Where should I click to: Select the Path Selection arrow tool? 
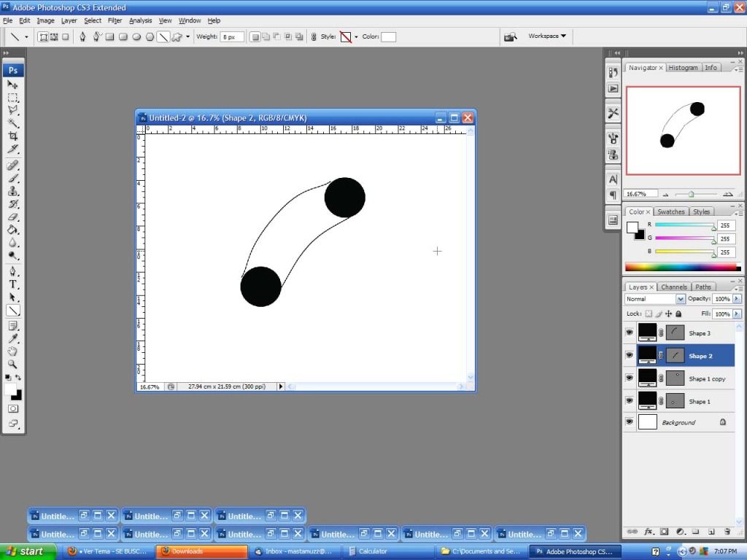point(13,297)
